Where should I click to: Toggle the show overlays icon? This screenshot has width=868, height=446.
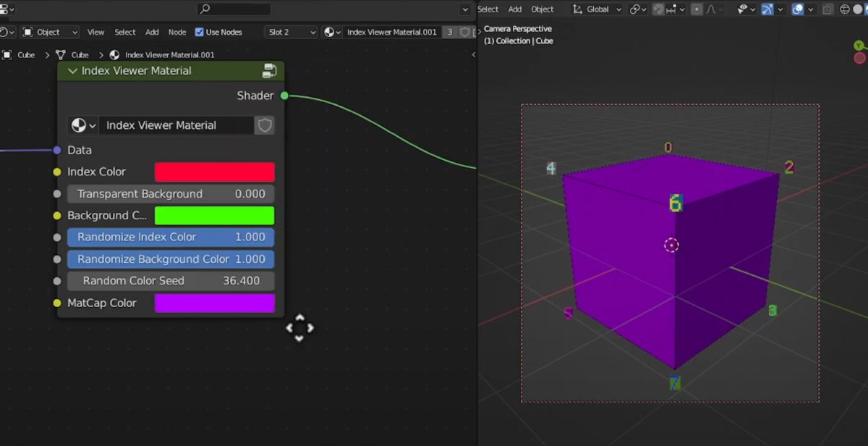tap(797, 9)
